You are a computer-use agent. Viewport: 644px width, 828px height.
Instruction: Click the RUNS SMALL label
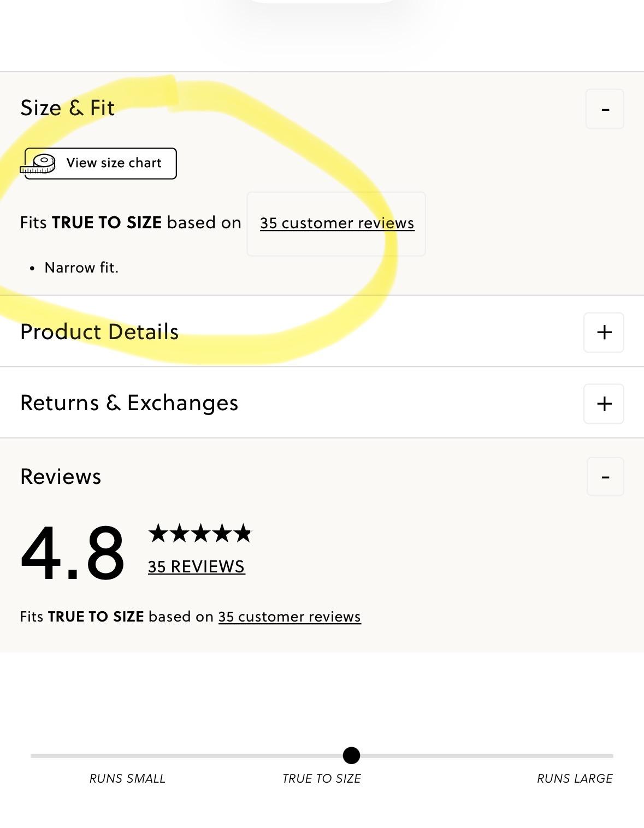pyautogui.click(x=127, y=779)
